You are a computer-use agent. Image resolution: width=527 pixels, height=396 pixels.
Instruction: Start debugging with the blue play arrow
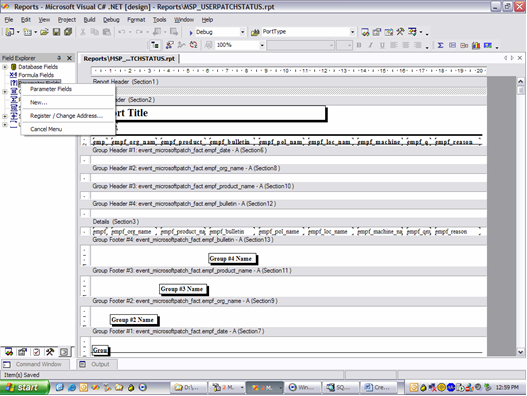[191, 32]
